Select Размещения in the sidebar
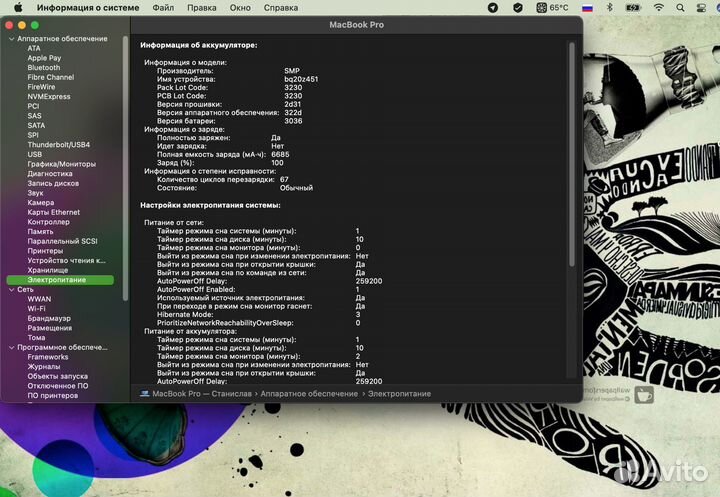 click(50, 328)
